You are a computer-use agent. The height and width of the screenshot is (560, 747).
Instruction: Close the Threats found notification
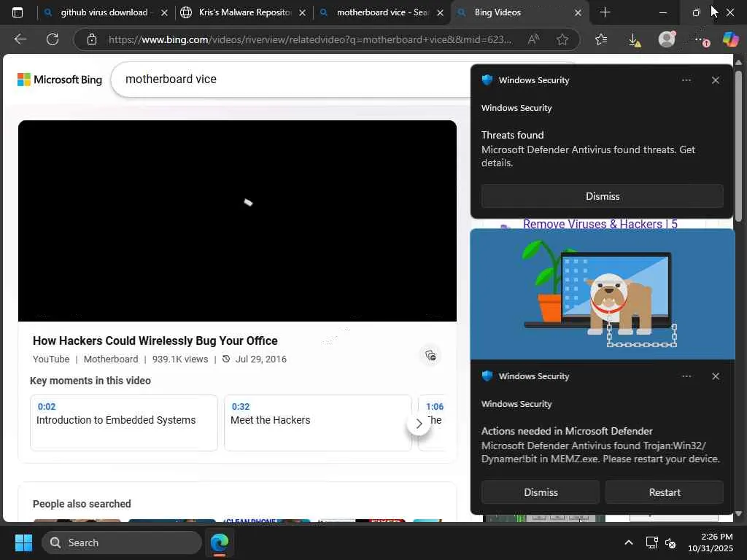coord(715,80)
